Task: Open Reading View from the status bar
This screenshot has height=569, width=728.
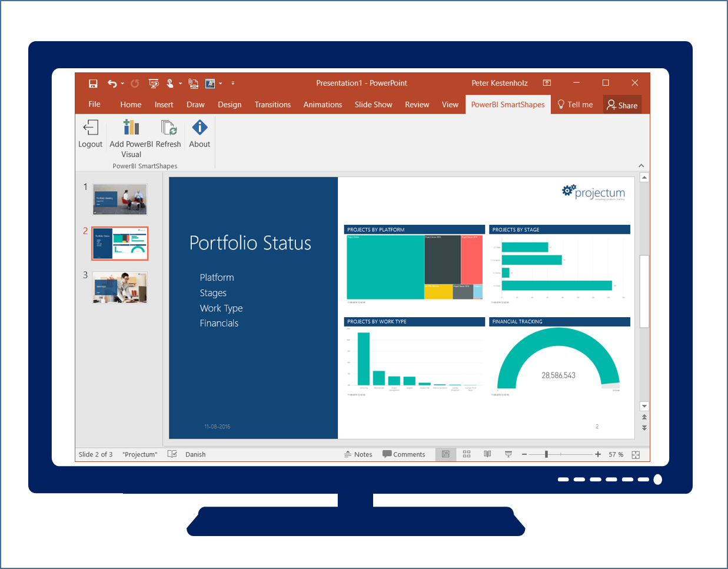Action: click(x=487, y=454)
